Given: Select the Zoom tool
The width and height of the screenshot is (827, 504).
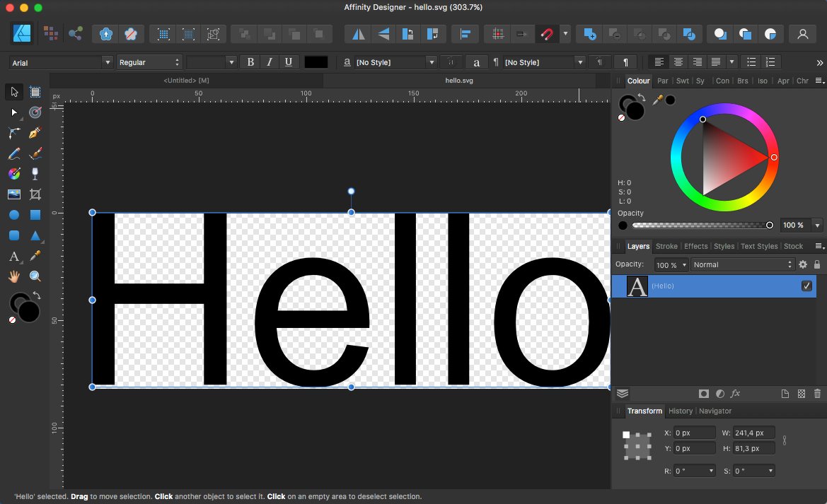Looking at the screenshot, I should [35, 276].
